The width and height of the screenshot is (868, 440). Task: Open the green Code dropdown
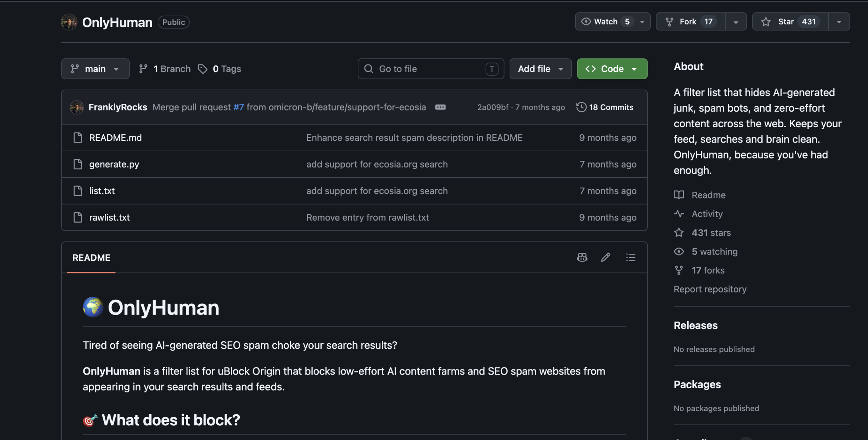coord(612,69)
